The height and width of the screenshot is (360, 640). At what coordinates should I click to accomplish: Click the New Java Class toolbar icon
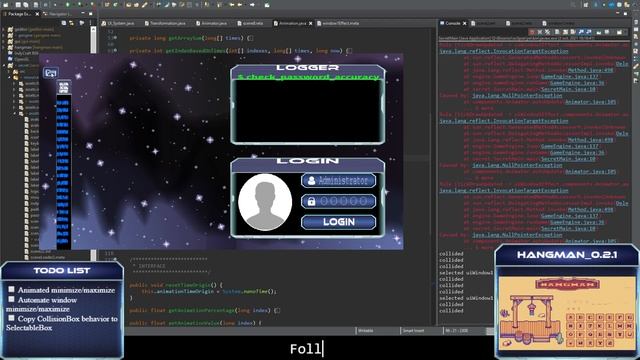116,4
